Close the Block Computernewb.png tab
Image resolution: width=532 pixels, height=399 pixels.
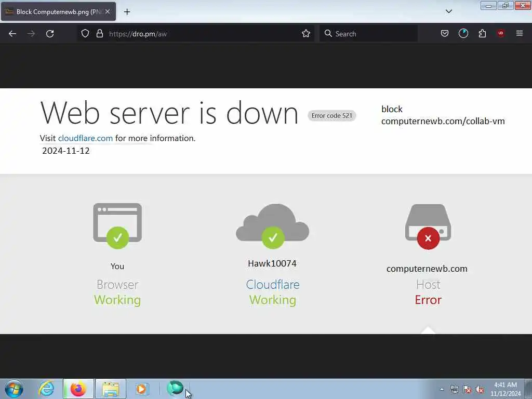tap(108, 11)
